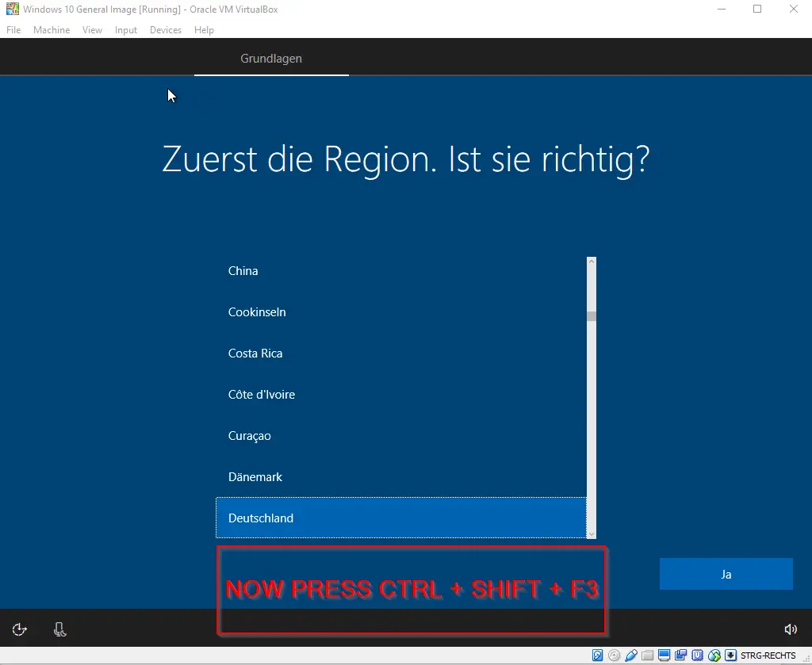The image size is (812, 665).
Task: Click the region list scroll up arrow
Action: tap(592, 262)
